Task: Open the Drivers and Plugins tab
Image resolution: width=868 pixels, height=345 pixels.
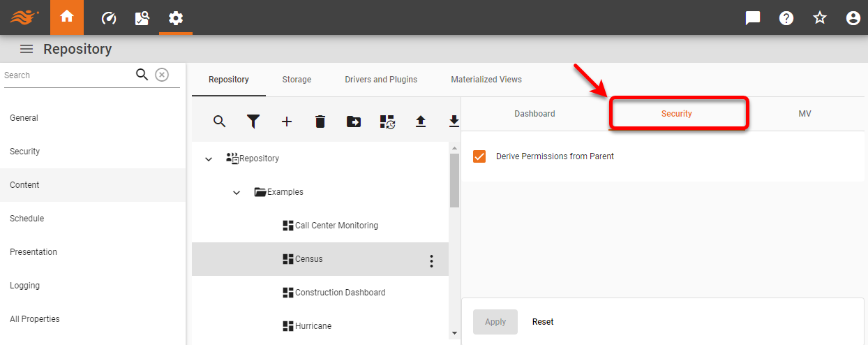Action: pos(381,80)
